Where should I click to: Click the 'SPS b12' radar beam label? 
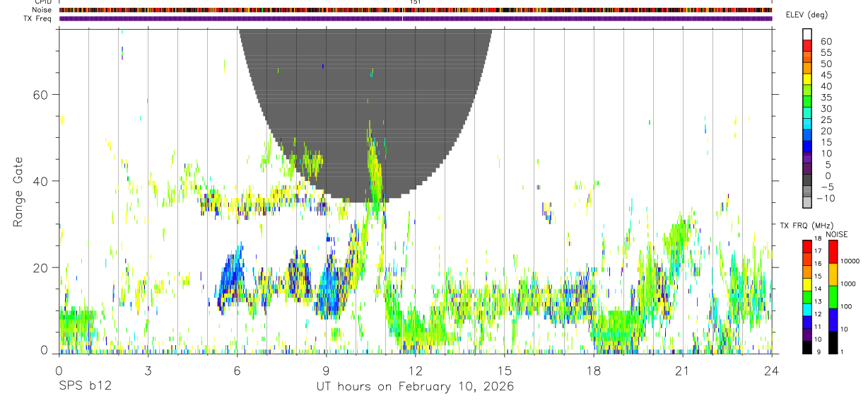[84, 387]
